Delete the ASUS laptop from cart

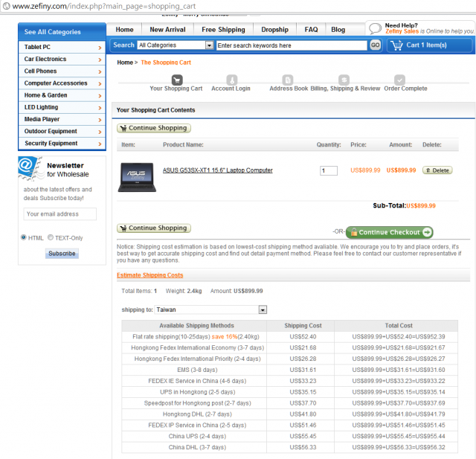(437, 170)
